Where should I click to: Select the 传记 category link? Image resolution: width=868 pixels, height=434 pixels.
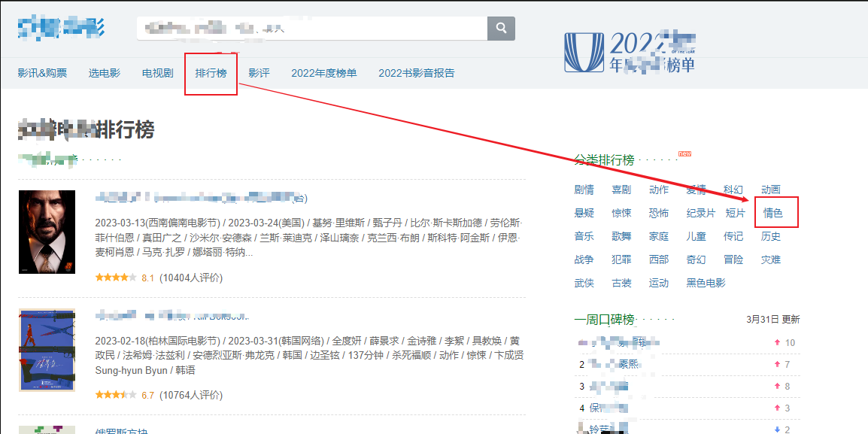pos(733,236)
